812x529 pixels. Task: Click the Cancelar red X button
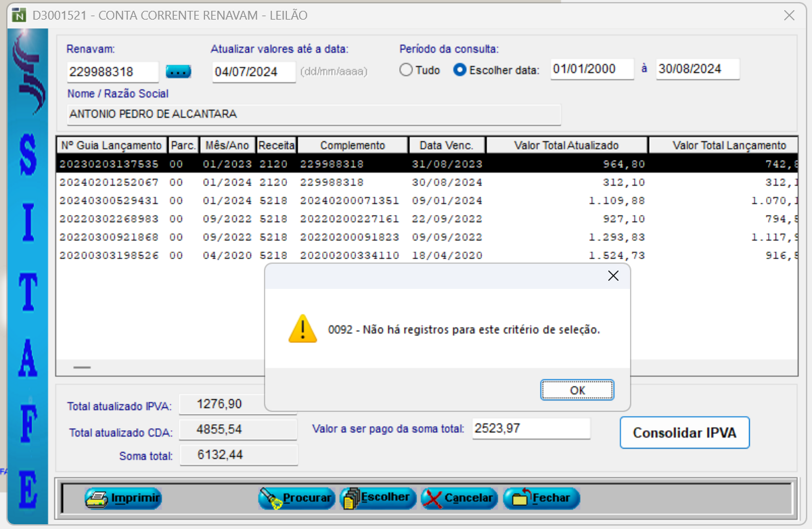tap(459, 499)
